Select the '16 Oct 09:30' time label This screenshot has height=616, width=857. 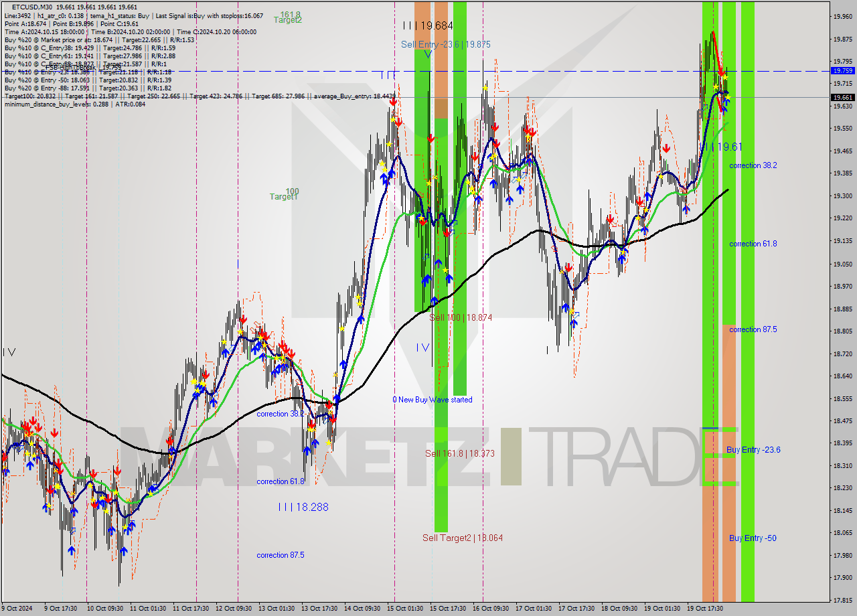(x=490, y=609)
